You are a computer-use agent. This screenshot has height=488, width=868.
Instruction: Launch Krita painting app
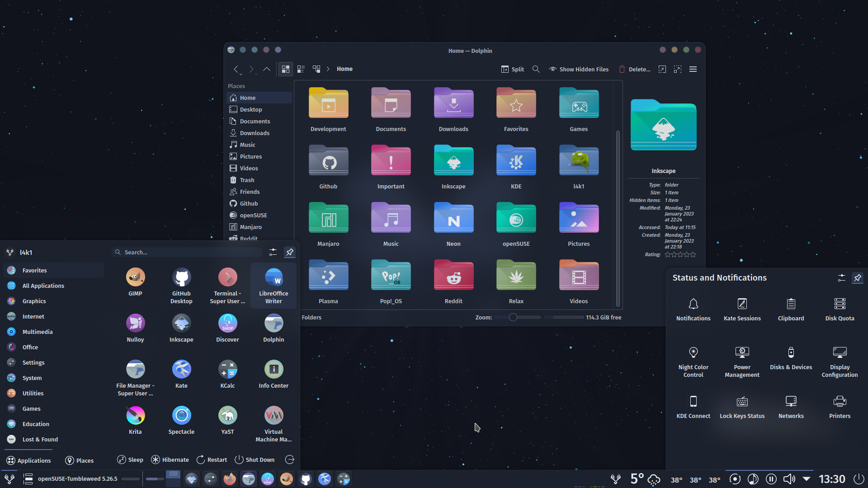pos(135,420)
